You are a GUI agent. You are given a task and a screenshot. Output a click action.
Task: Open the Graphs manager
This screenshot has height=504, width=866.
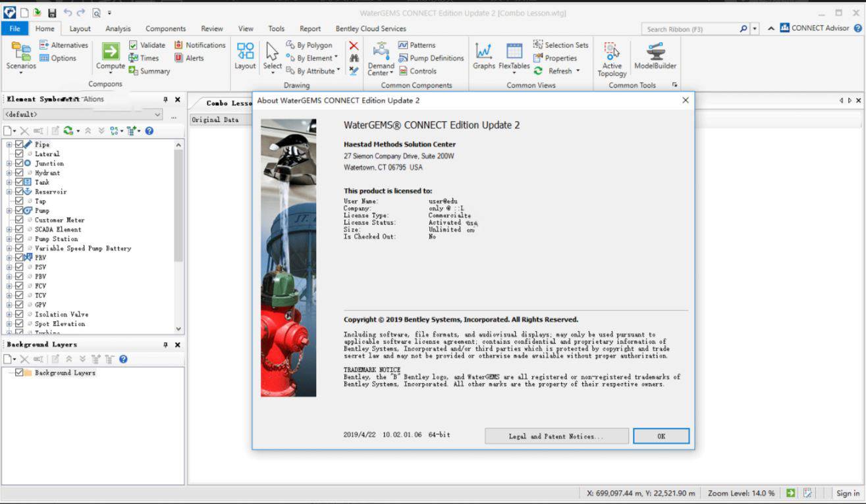point(484,57)
